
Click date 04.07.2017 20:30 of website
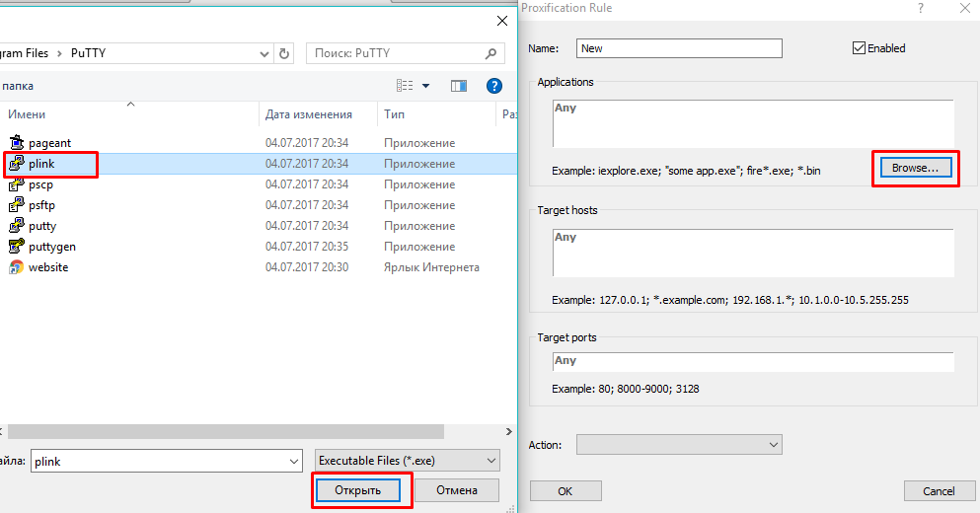pos(307,266)
